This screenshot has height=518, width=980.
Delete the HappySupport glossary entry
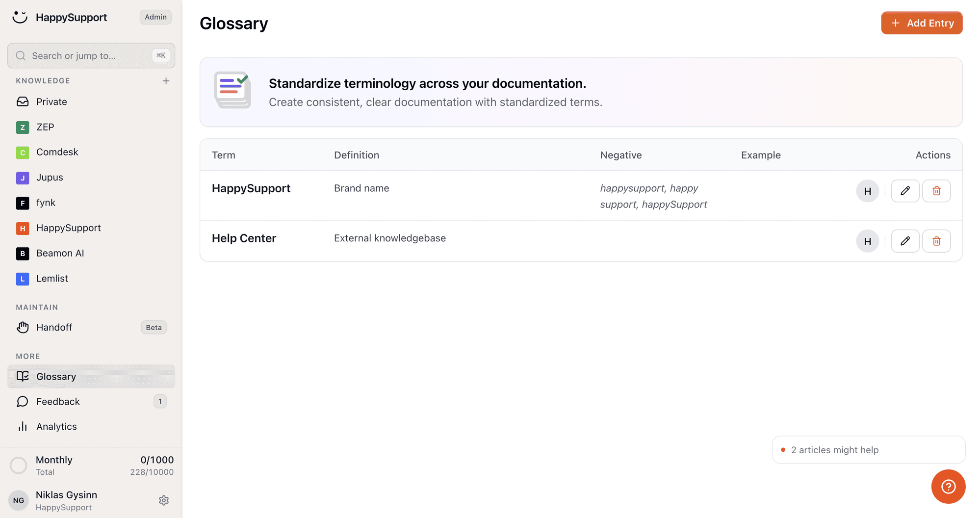point(936,191)
